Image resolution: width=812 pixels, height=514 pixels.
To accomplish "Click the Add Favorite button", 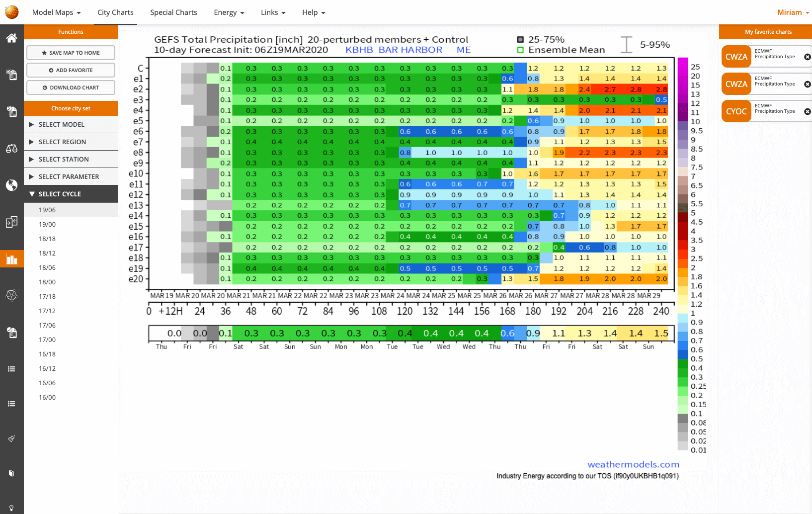I will pos(71,70).
